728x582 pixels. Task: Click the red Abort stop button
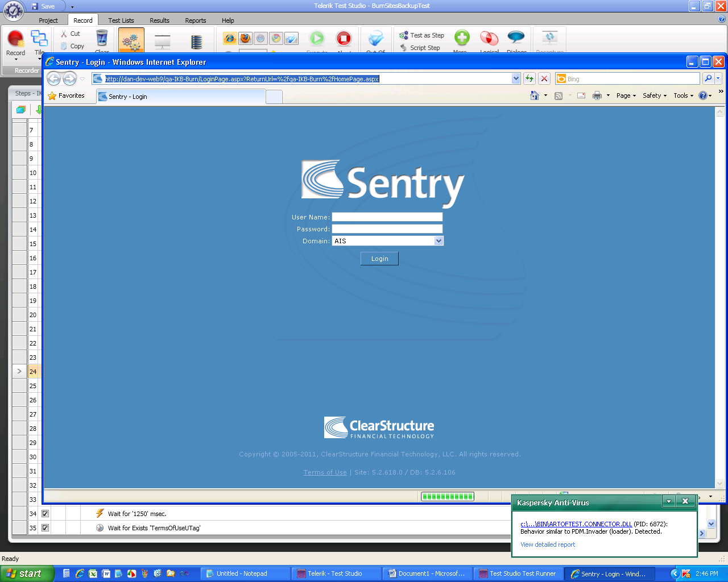[344, 38]
